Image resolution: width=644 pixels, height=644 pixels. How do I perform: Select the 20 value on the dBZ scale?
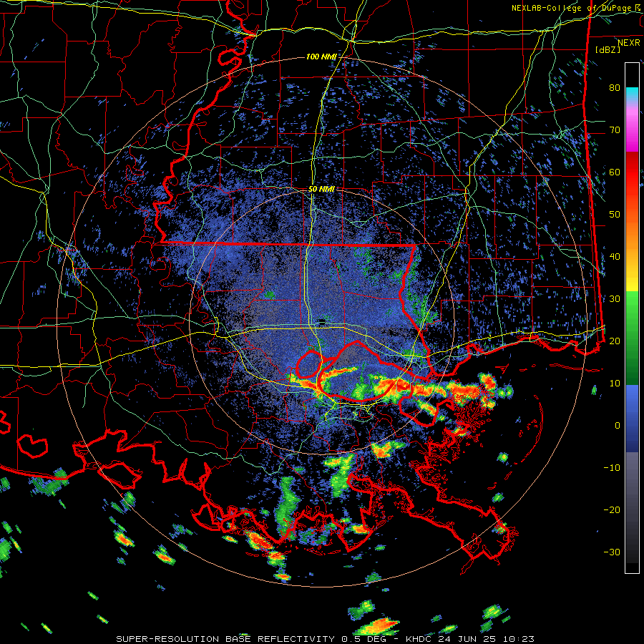tap(615, 341)
